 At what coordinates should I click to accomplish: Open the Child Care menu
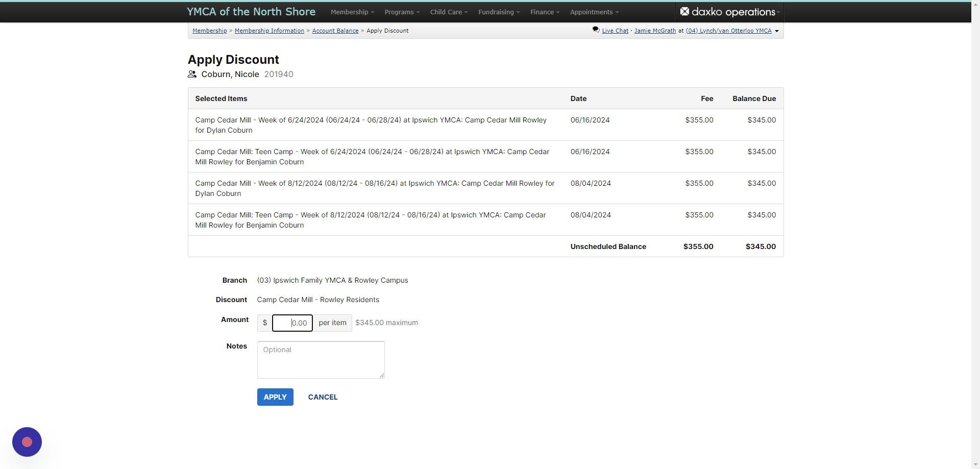click(x=449, y=12)
